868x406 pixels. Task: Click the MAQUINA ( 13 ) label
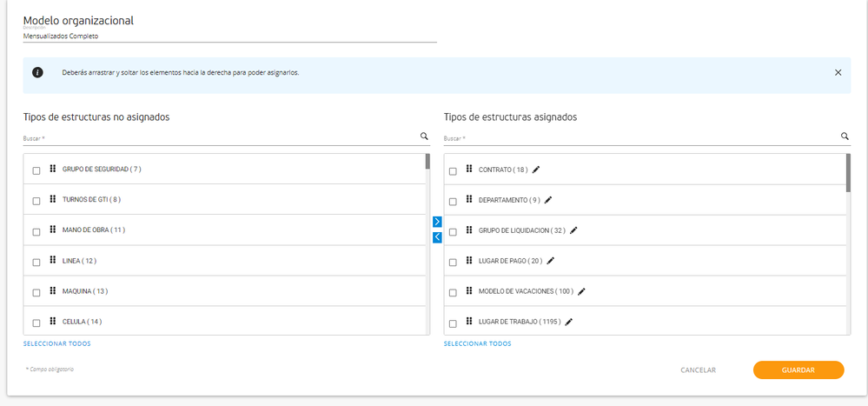(84, 291)
